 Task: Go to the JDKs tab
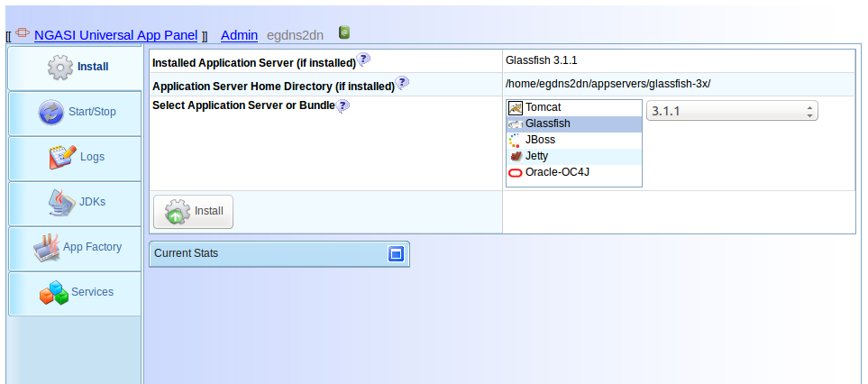(76, 203)
